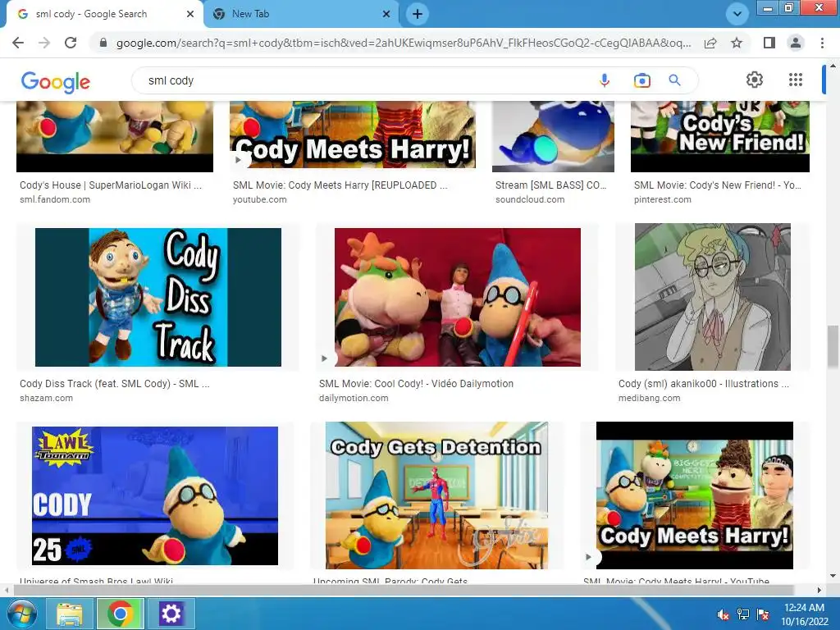Image resolution: width=840 pixels, height=630 pixels.
Task: Click 'SML Movie: Cody's New Friend!' link
Action: 717,185
